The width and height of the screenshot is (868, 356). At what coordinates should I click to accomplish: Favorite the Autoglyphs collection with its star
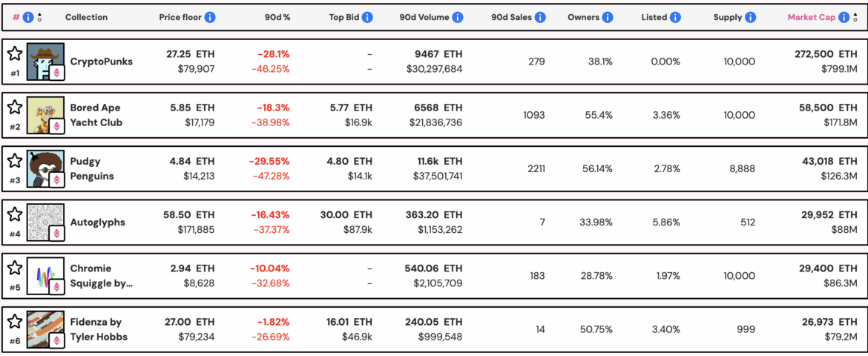[14, 214]
